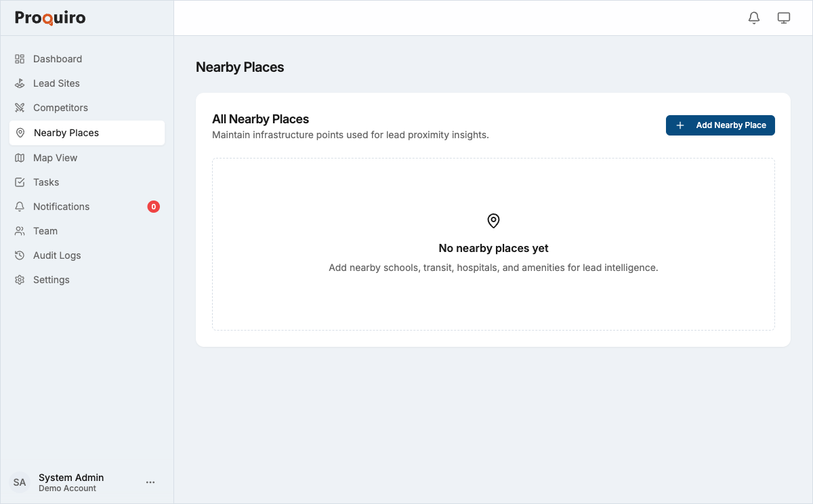
Task: Select the Nearby Places menu entry
Action: (x=68, y=133)
